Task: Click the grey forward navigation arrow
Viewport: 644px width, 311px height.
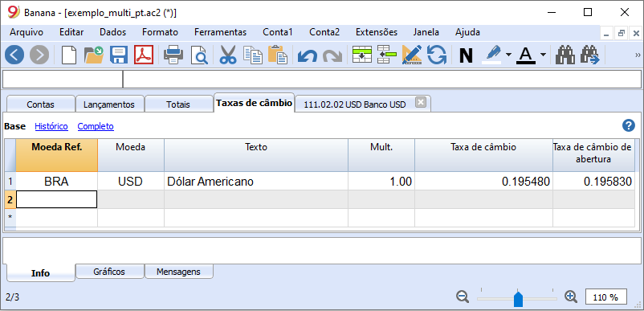Action: click(x=39, y=55)
